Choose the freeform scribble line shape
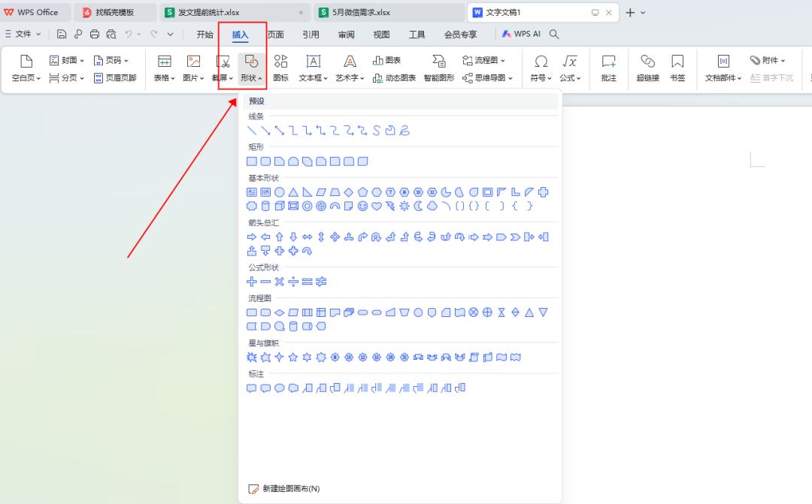Image resolution: width=812 pixels, height=504 pixels. 404,131
